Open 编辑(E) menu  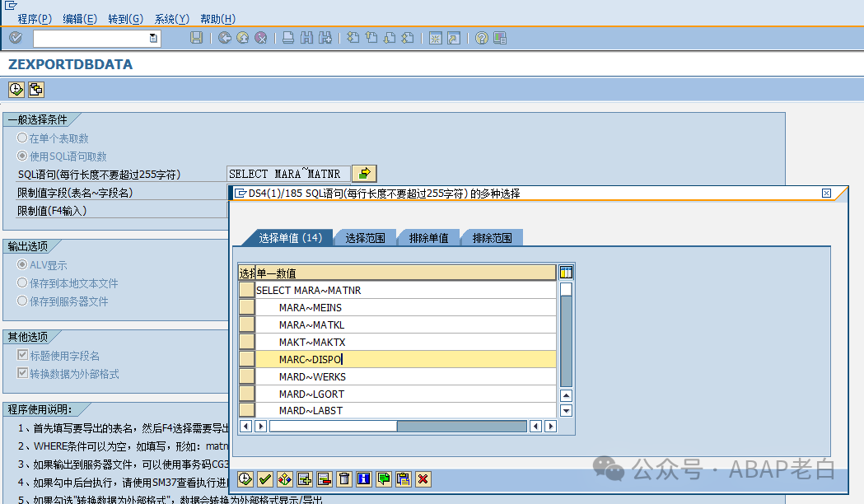(x=79, y=19)
